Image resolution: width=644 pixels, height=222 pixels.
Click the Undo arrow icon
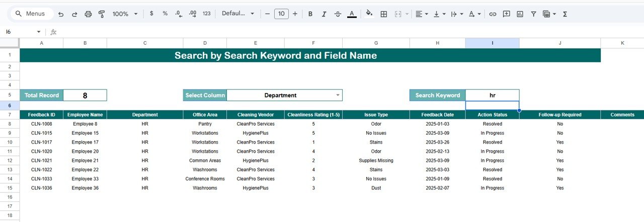coord(61,14)
